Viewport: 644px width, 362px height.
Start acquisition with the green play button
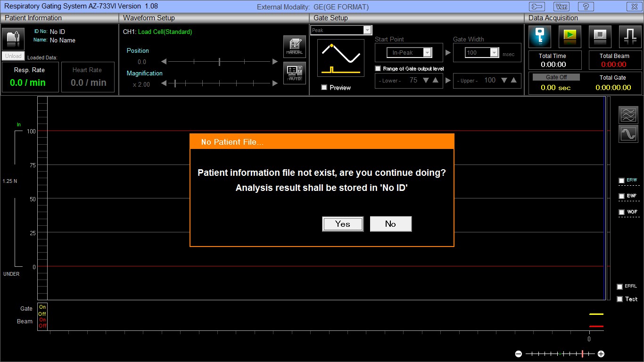pos(570,36)
